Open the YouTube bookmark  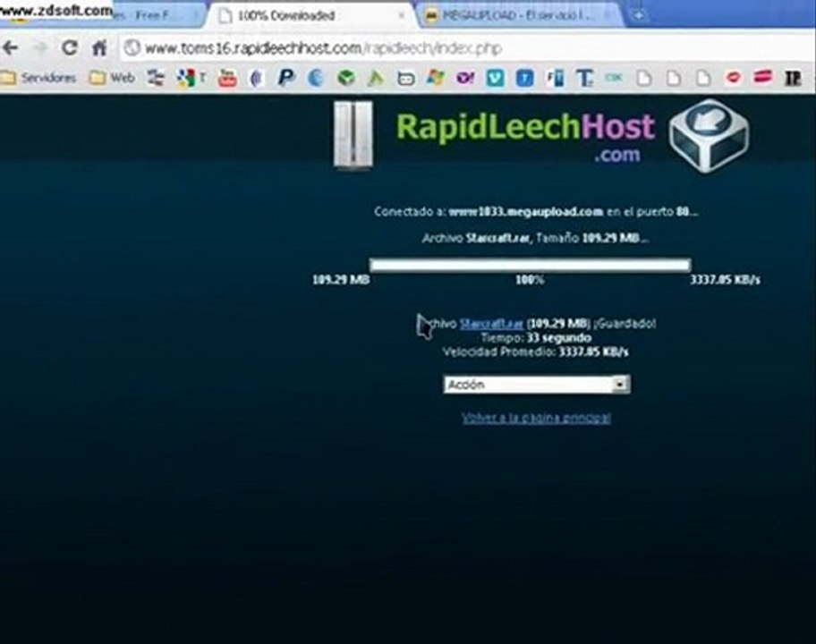[227, 78]
